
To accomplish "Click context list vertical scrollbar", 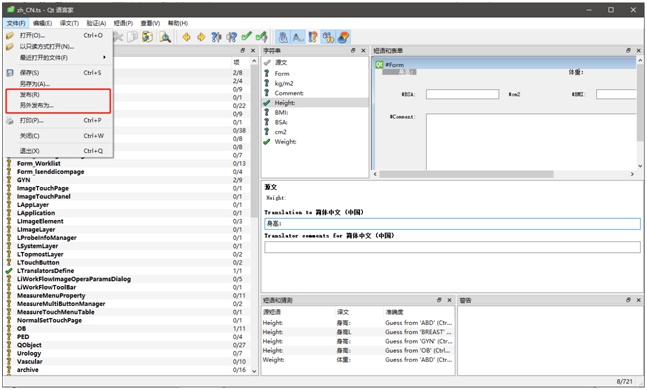I will (254, 140).
